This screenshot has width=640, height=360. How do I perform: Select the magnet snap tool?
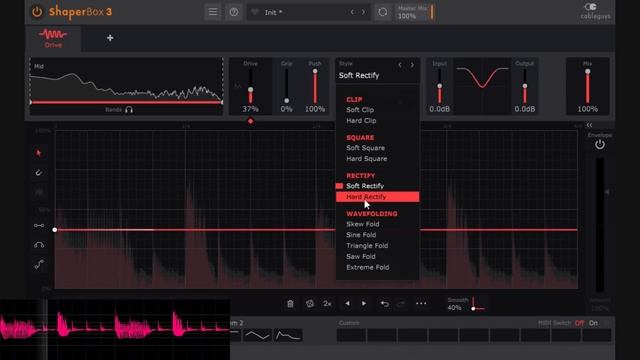click(39, 173)
